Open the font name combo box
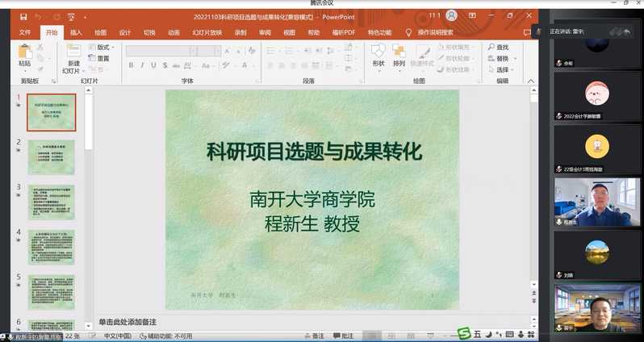Screen dimensions: 644x342 point(158,51)
